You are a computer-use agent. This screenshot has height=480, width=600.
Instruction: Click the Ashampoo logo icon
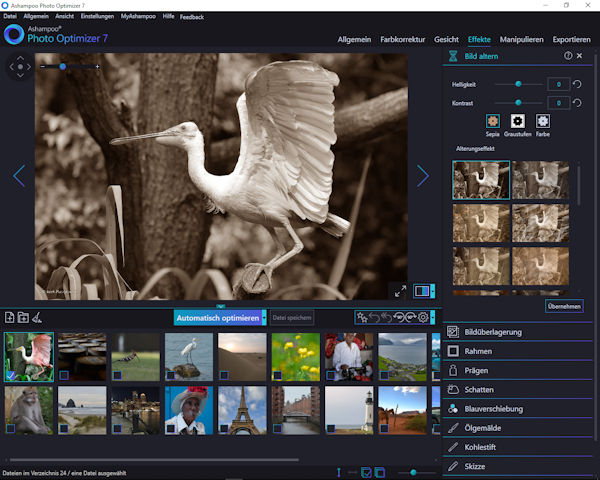coord(14,34)
